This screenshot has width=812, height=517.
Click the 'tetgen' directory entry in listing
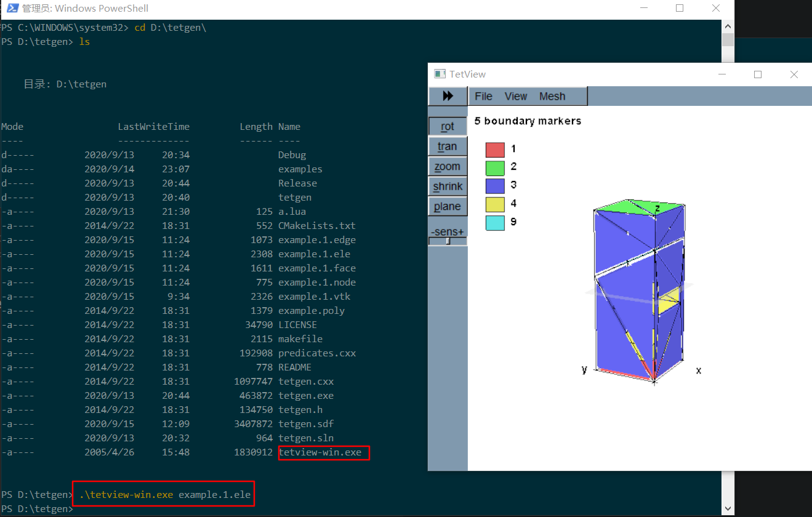[295, 197]
